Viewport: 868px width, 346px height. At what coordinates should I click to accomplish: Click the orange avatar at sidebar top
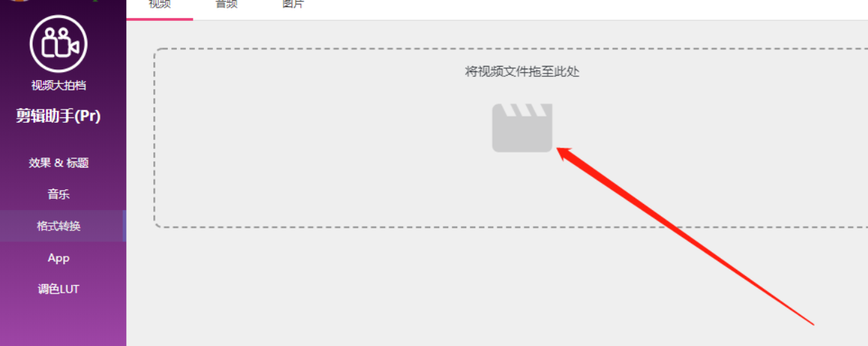click(19, 1)
